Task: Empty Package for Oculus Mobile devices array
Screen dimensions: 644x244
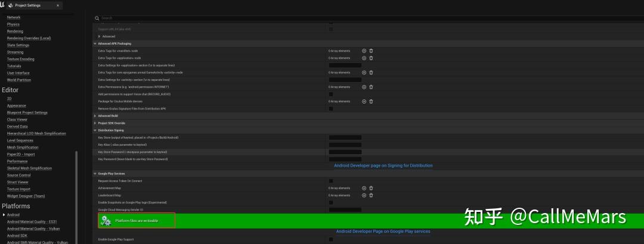Action: 371,101
